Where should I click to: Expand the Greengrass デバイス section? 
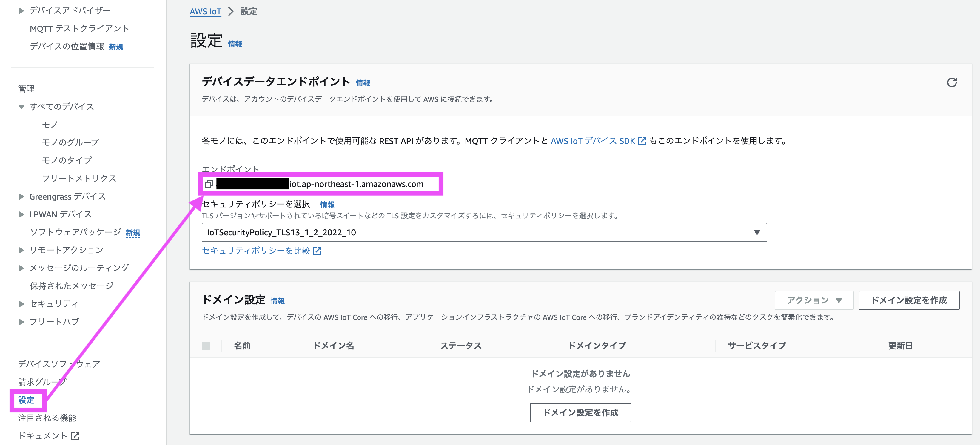click(21, 197)
